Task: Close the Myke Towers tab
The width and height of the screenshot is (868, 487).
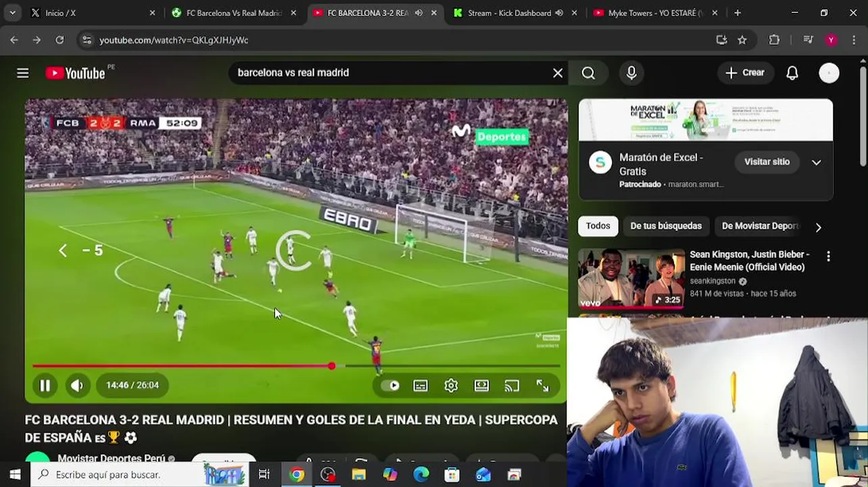Action: (x=715, y=13)
